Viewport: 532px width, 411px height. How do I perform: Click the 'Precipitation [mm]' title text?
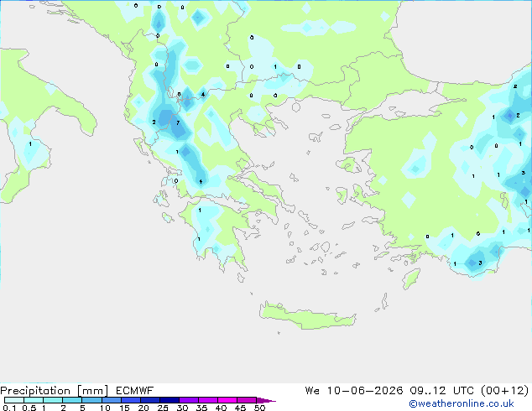coord(55,391)
